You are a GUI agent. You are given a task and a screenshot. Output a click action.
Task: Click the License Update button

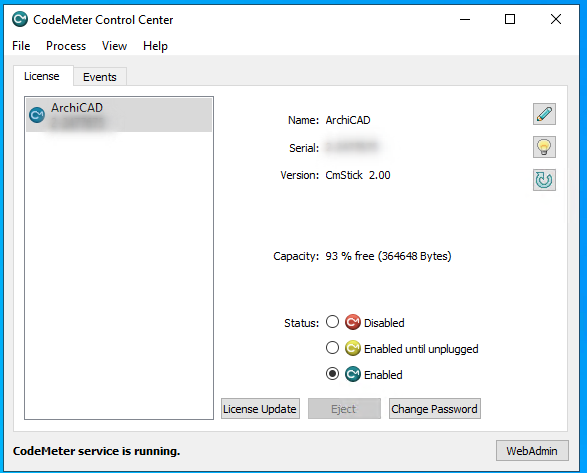coord(260,409)
